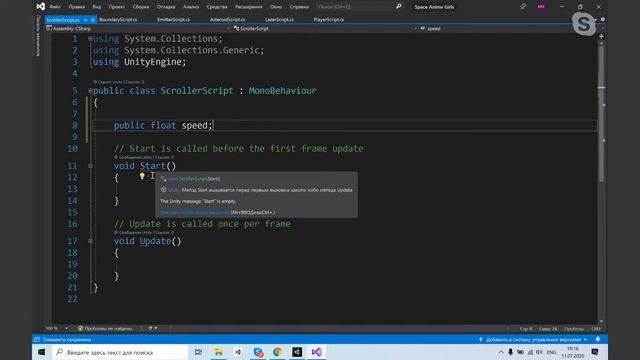Click the Windows taskbar search field
Viewport: 640px width, 360px height.
[120, 352]
